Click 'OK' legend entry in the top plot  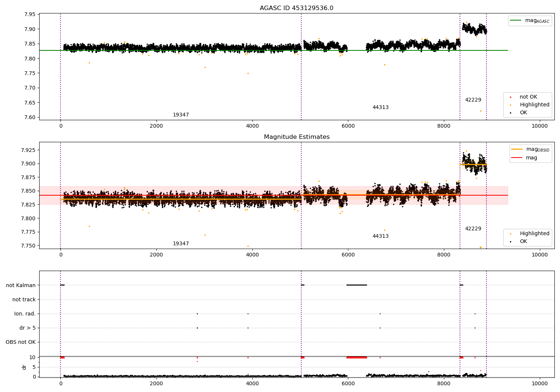(519, 113)
